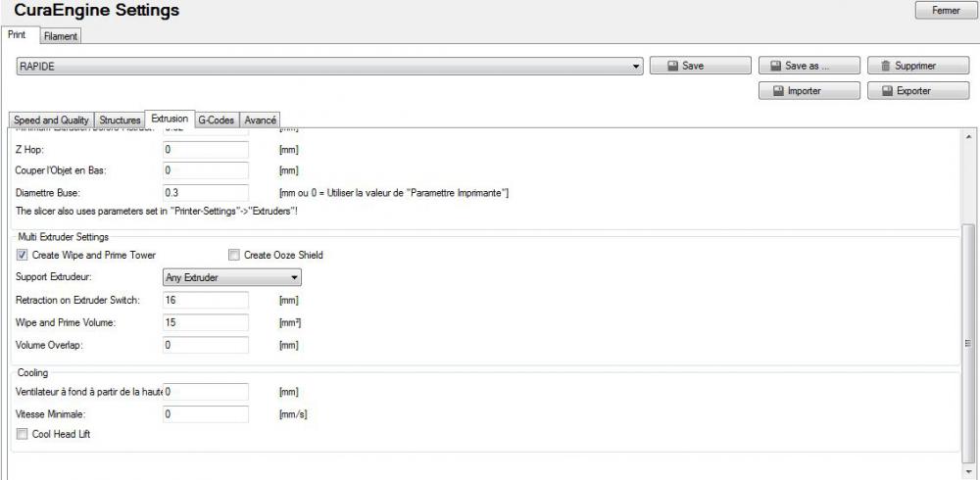Viewport: 980px width, 480px height.
Task: Click the "mm ou 0 = Utiliser la valeur" hint
Action: pyautogui.click(x=394, y=193)
